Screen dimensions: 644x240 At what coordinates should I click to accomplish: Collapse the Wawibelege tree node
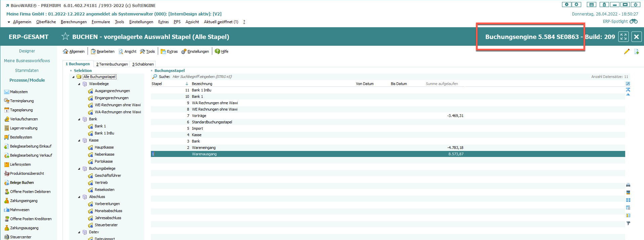pyautogui.click(x=79, y=84)
